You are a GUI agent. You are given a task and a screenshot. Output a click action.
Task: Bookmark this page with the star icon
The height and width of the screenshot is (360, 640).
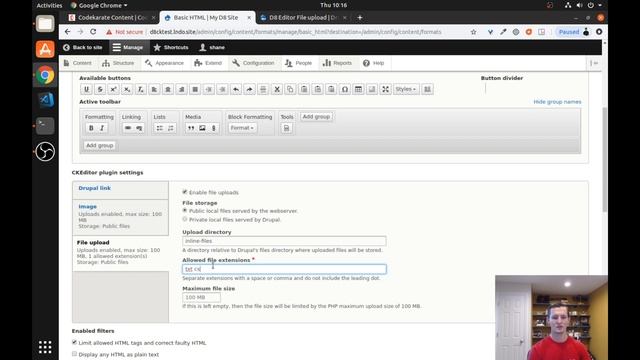tap(473, 32)
